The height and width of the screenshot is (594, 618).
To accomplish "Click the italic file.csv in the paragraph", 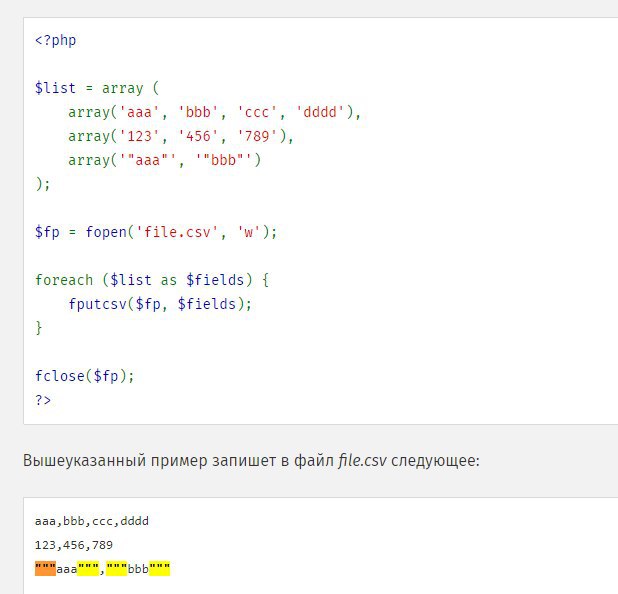I will point(362,460).
